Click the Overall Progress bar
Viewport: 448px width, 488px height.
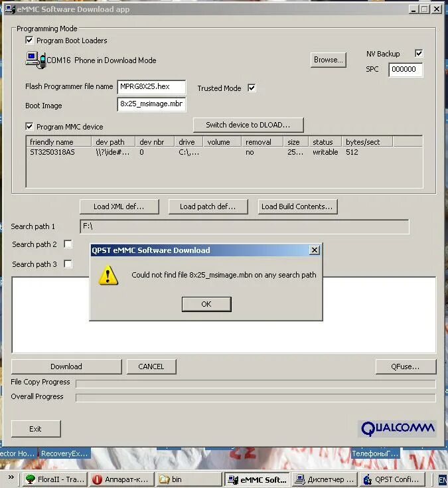click(256, 398)
